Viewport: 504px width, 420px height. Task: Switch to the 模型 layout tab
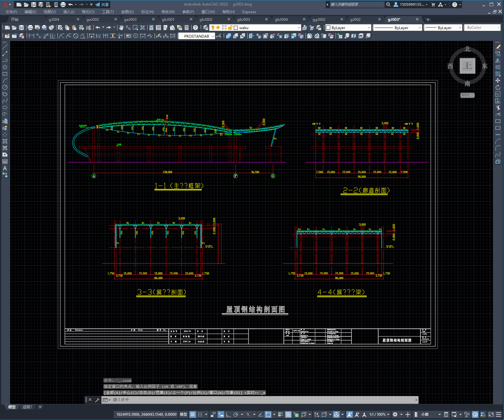click(x=12, y=407)
